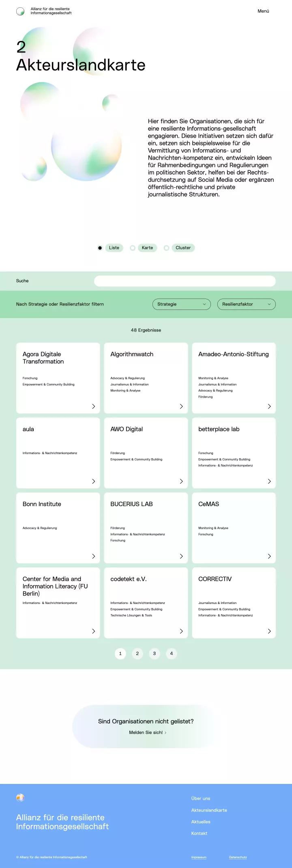292x868 pixels.
Task: Open Akteurslandkarte footer link
Action: click(x=209, y=810)
